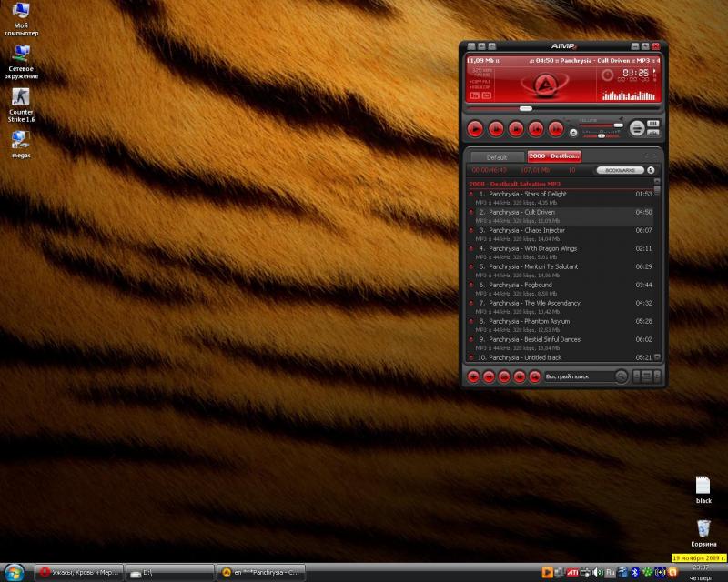Click the middle playlist view button at bottom-right

pyautogui.click(x=646, y=376)
